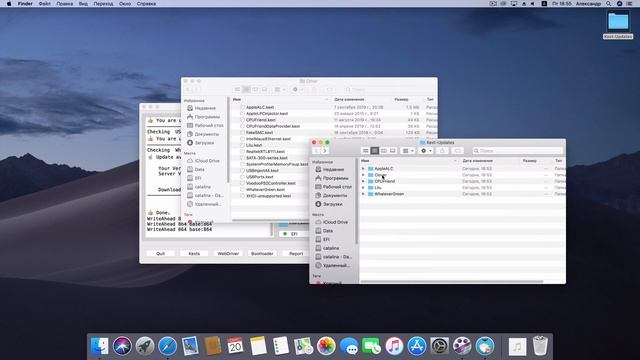Sort by the Имя column header in Kext-Updates

click(x=409, y=161)
